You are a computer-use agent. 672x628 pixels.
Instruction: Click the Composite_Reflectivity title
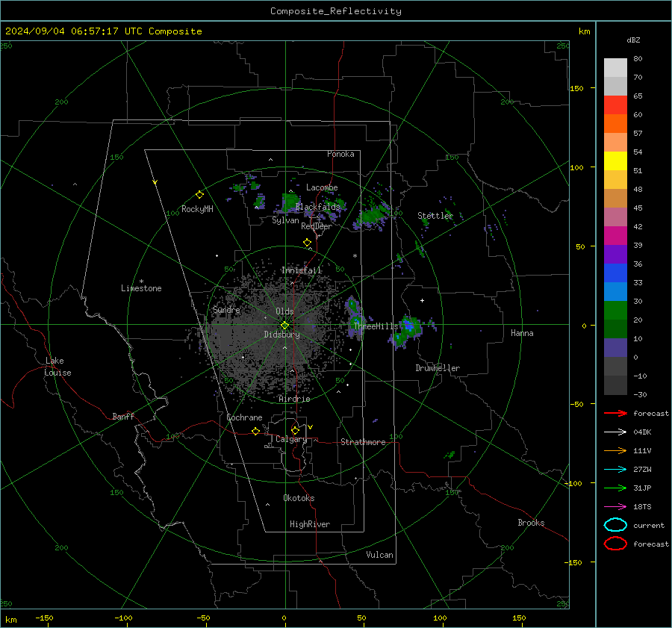[336, 11]
